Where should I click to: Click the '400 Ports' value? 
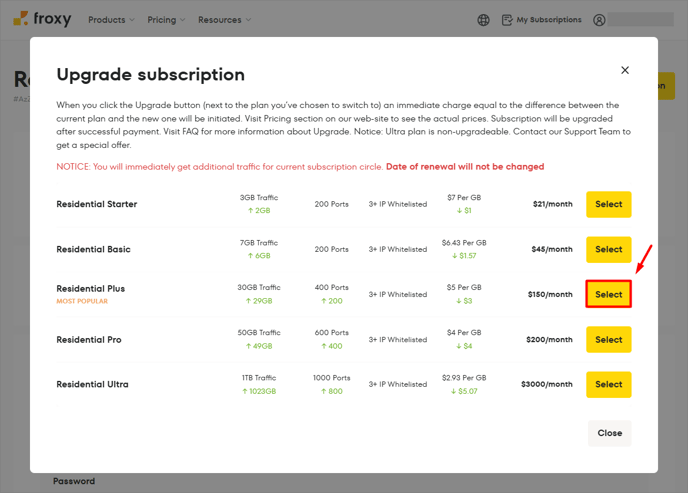(x=332, y=288)
